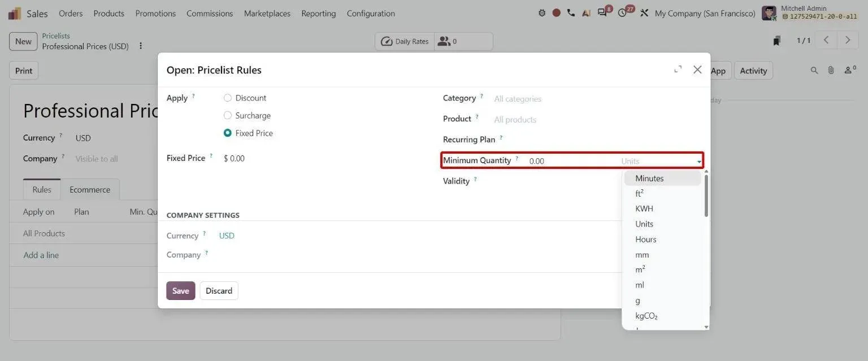Viewport: 868px width, 361px height.
Task: Open the Products menu
Action: pyautogui.click(x=109, y=13)
